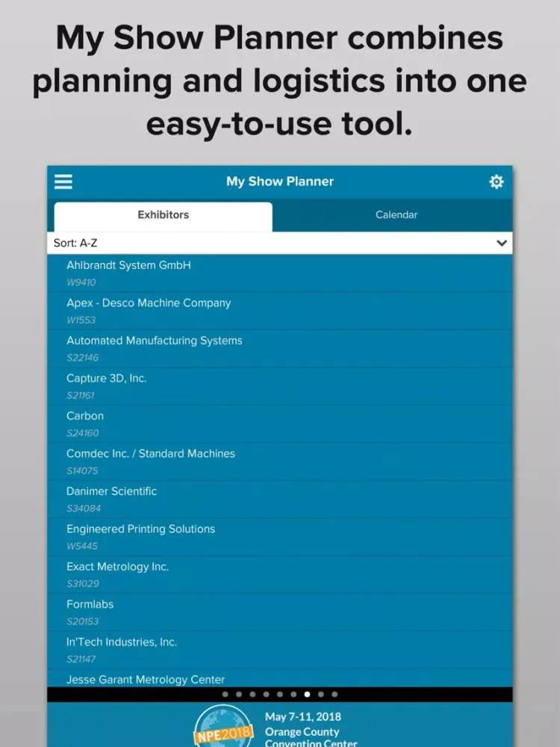
Task: Click booth number S22146
Action: pos(82,357)
